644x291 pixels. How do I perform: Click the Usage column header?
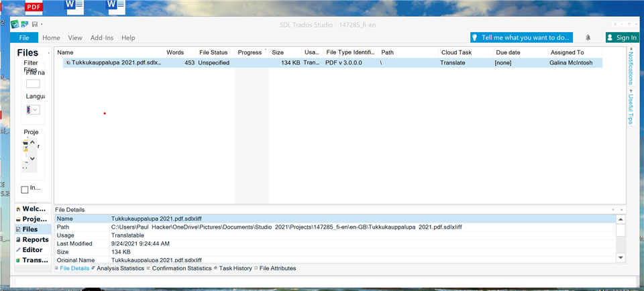(313, 52)
